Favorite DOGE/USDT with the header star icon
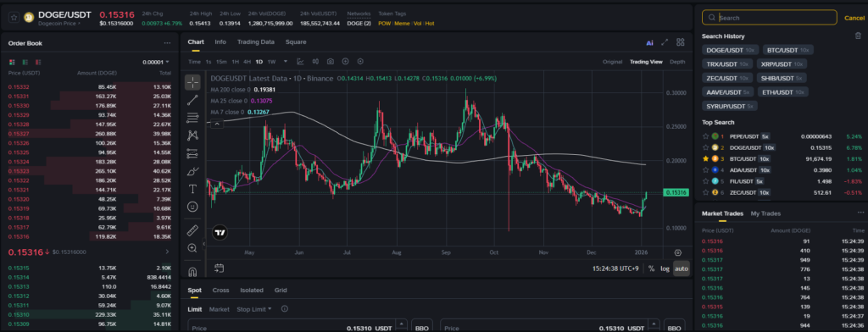 pyautogui.click(x=14, y=17)
